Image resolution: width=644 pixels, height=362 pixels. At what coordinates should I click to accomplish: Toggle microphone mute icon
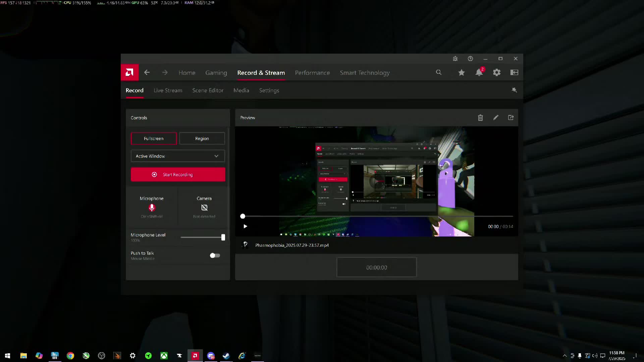(x=152, y=207)
